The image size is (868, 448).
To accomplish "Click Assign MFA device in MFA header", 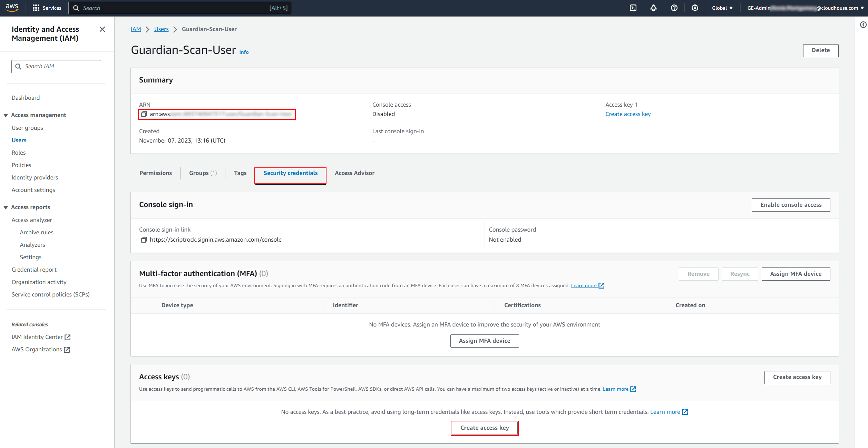I will [796, 274].
